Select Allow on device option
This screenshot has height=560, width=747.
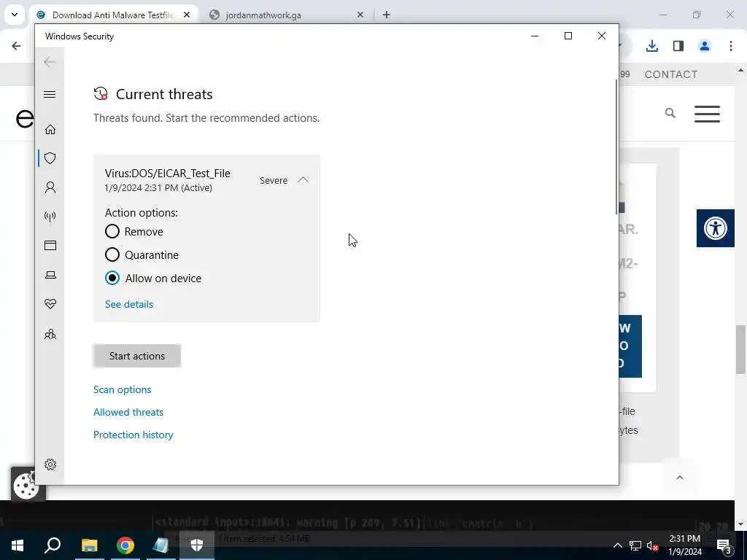tap(112, 278)
